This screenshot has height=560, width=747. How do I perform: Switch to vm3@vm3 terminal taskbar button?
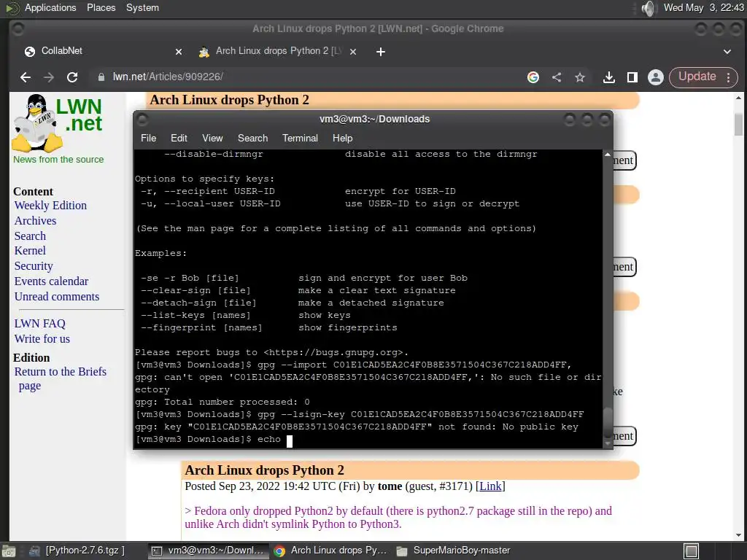[x=207, y=551]
